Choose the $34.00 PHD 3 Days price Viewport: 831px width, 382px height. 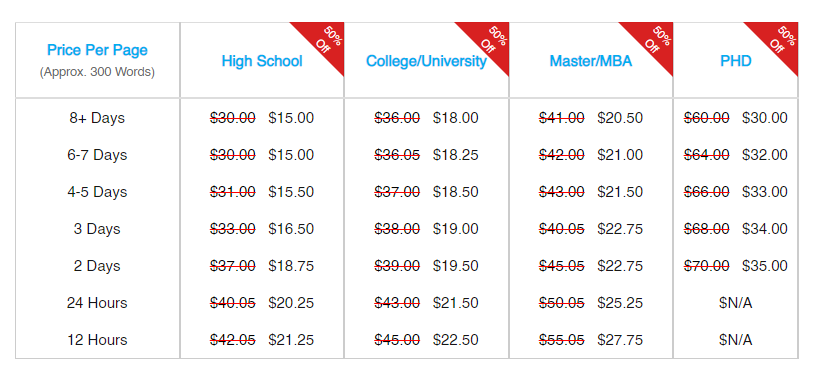(x=765, y=229)
